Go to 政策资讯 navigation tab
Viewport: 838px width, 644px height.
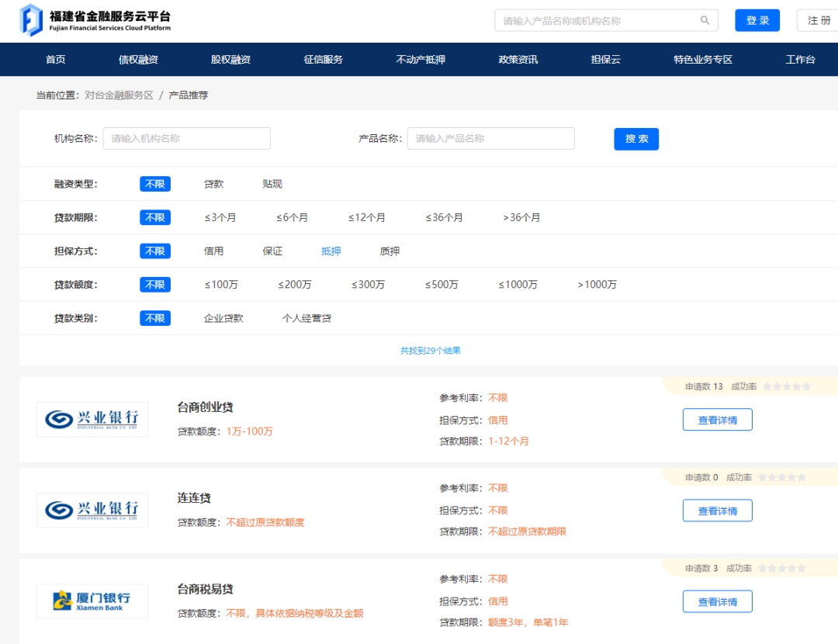518,60
